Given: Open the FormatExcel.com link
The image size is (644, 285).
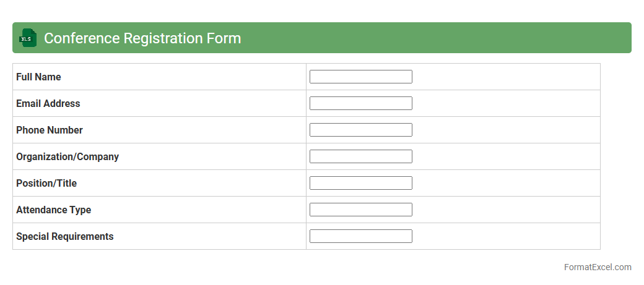Looking at the screenshot, I should (598, 267).
